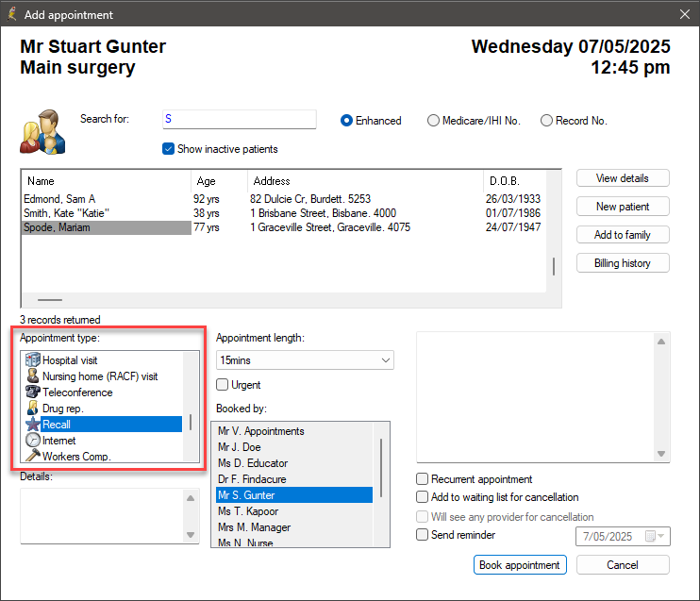Screen dimensions: 700x601
Task: Cancel the appointment dialog
Action: point(623,565)
